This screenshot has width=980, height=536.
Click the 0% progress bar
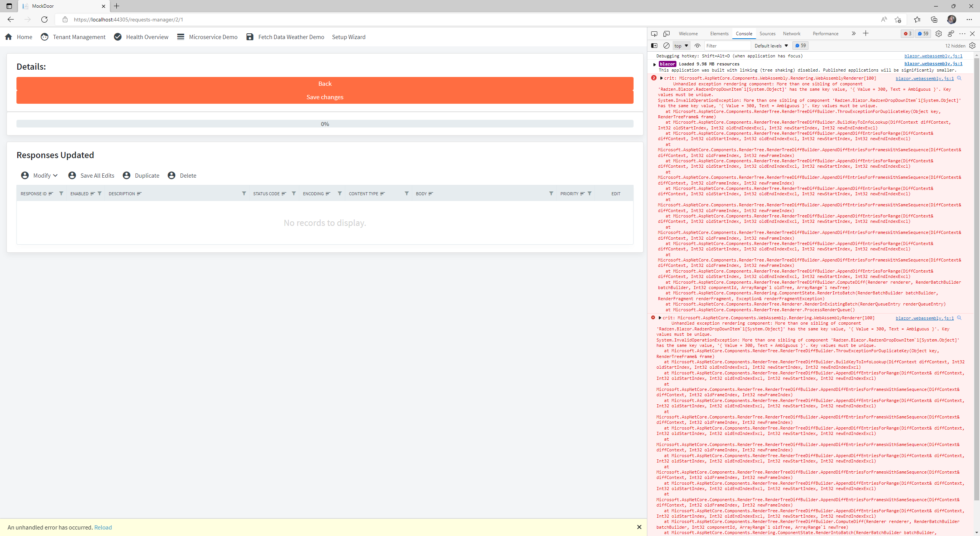click(x=325, y=124)
